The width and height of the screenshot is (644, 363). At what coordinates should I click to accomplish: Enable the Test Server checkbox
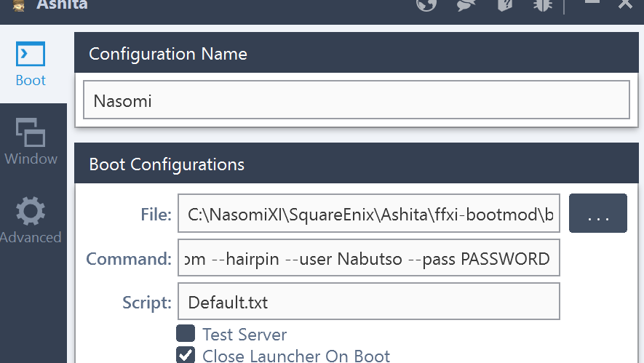click(186, 333)
